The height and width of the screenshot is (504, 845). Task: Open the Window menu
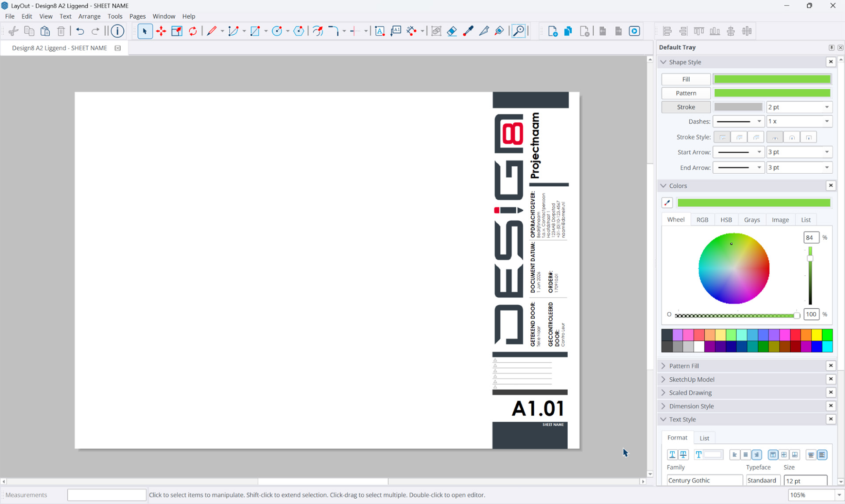pos(164,16)
